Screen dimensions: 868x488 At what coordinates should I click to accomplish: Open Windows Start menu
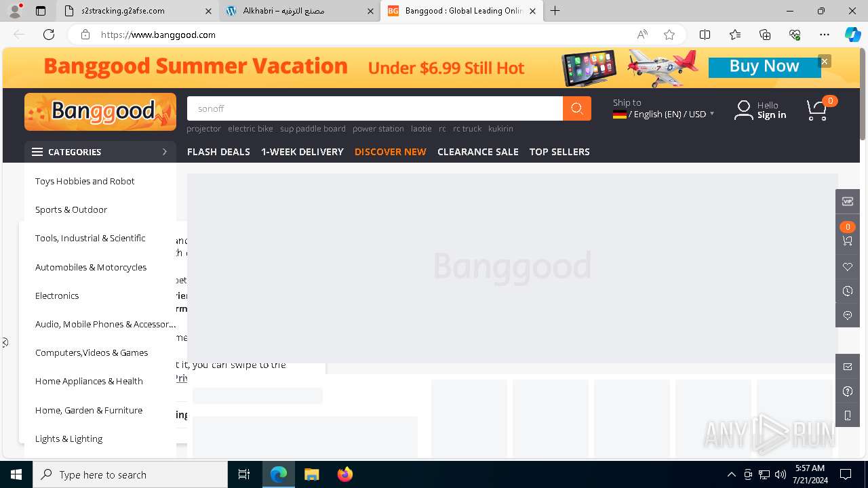16,474
